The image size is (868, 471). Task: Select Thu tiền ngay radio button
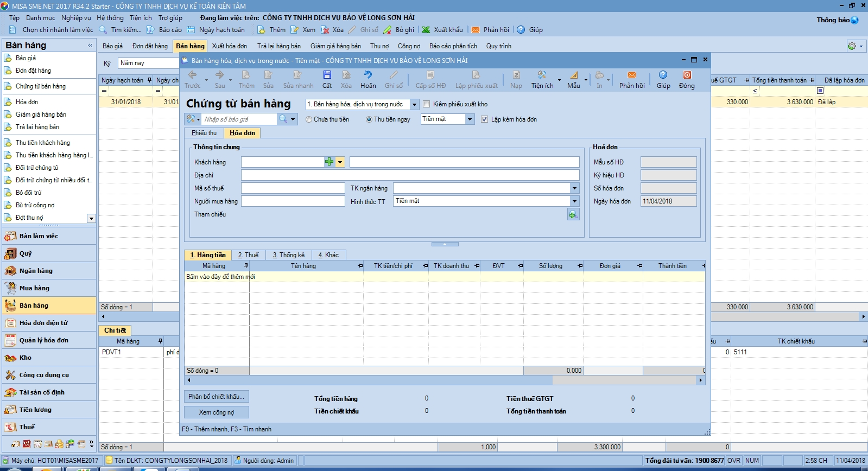point(369,119)
